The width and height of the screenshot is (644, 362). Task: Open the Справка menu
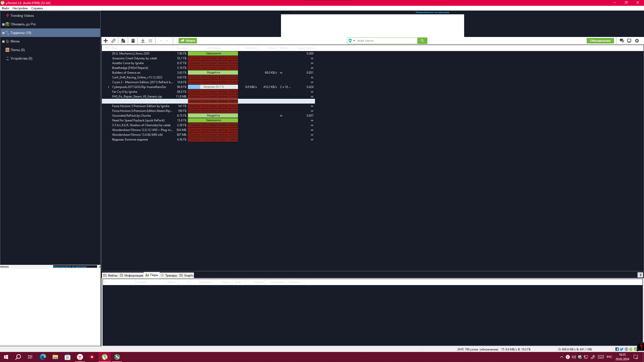coord(37,8)
